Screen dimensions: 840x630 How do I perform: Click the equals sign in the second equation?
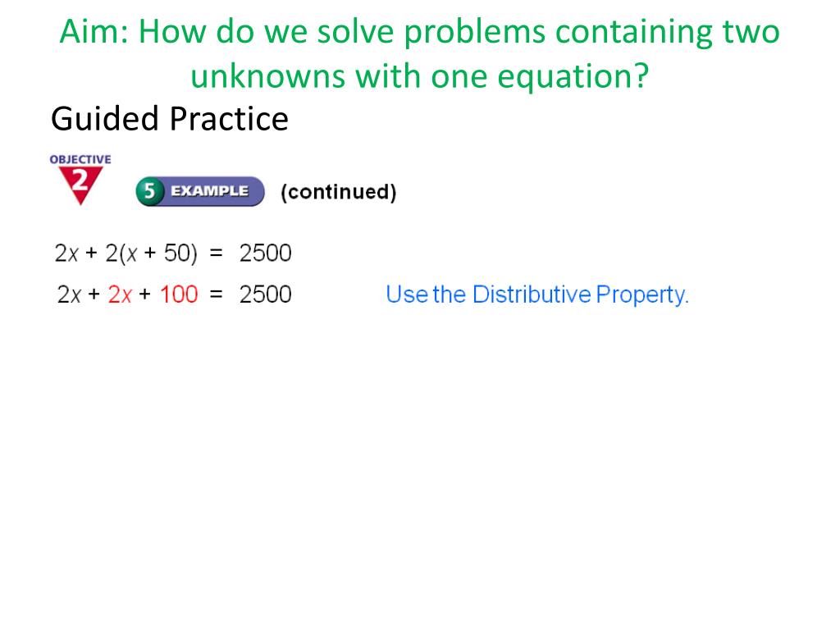216,294
